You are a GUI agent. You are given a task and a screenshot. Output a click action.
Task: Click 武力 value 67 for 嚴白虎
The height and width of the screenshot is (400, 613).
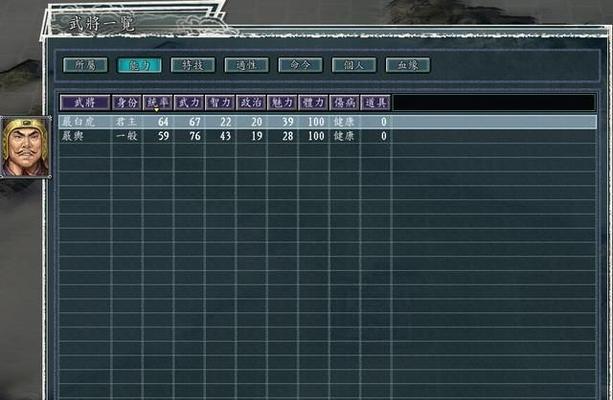pos(195,122)
